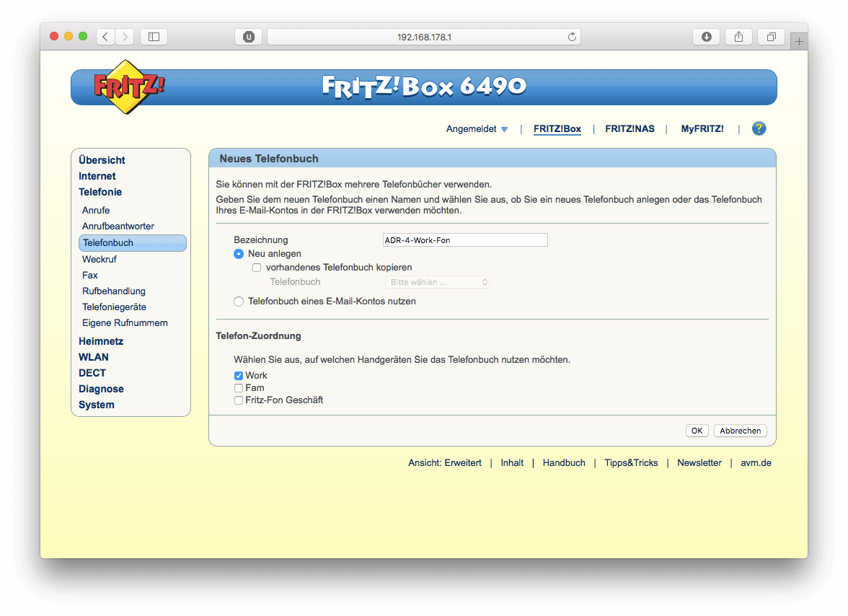
Task: Switch to the FRITZ!Box tab
Action: (x=557, y=129)
